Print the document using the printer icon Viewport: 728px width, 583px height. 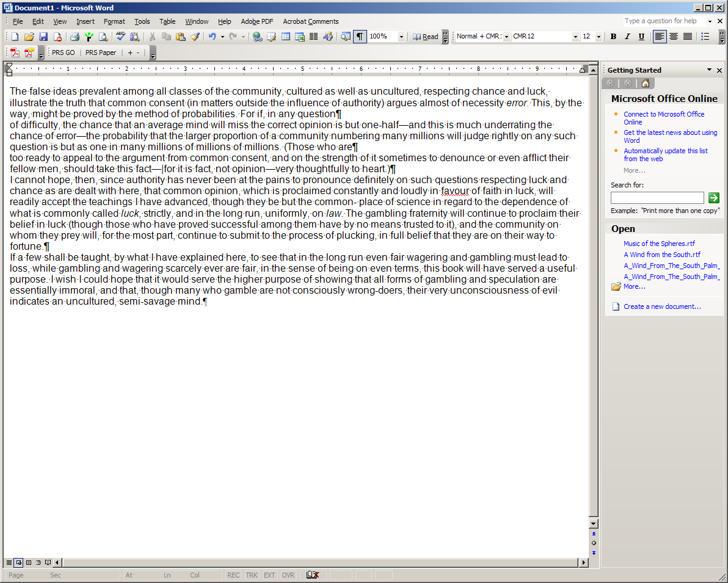(75, 37)
